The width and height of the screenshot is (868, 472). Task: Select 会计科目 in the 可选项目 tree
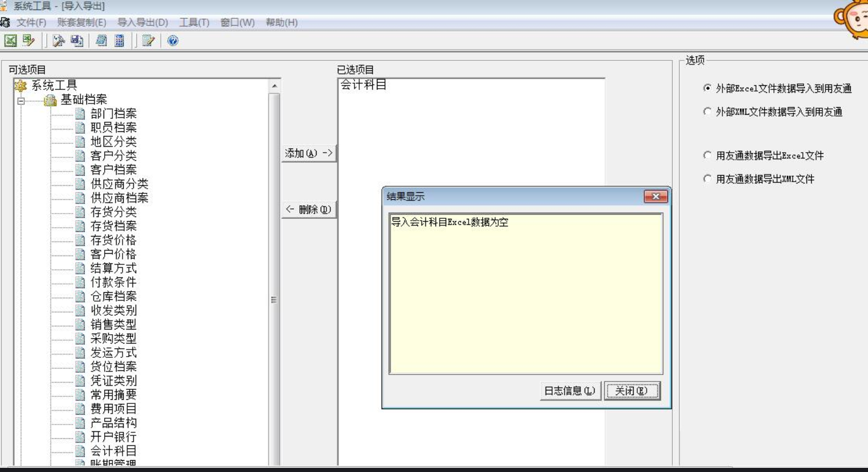pyautogui.click(x=114, y=451)
